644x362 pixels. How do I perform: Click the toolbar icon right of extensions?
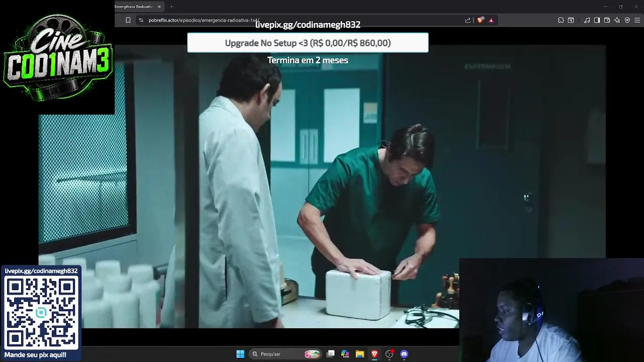(x=571, y=20)
